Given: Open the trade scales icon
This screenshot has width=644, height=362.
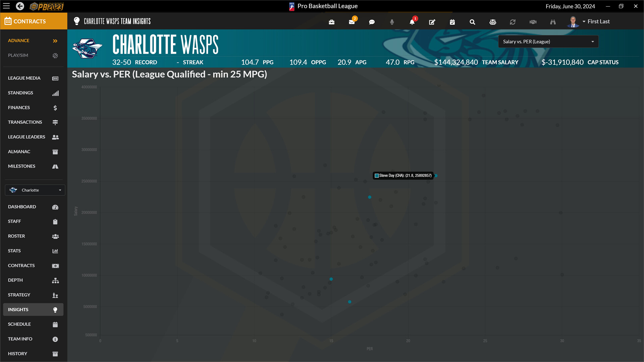Looking at the screenshot, I should [492, 21].
